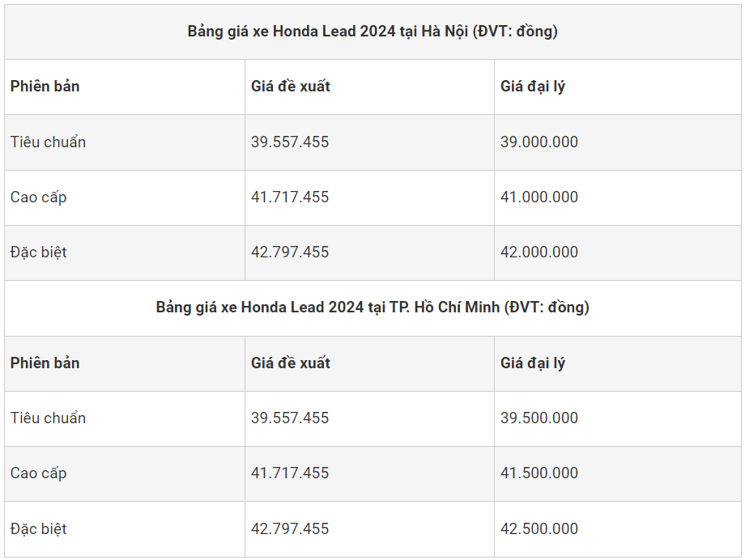Screen dimensions: 745x560
Task: Click "Đặc biệt" row label in Hà Nội table
Action: (39, 252)
